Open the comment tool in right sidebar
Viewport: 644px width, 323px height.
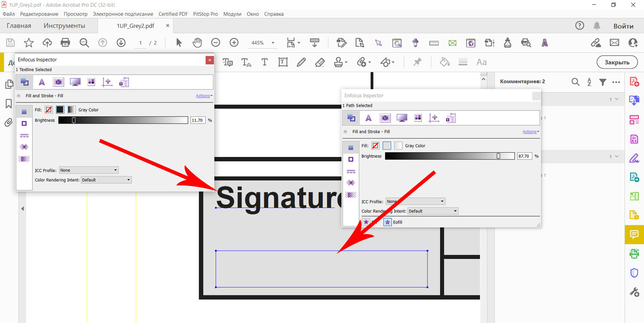(x=634, y=234)
